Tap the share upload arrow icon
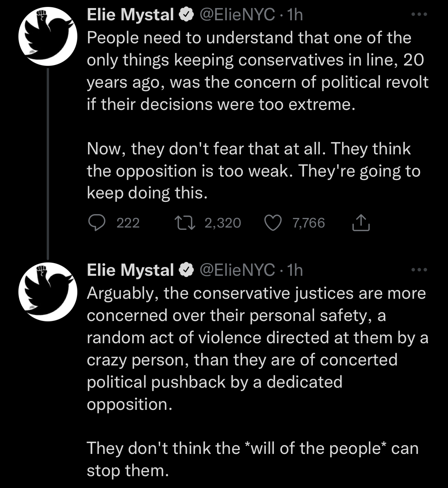The image size is (448, 488). click(360, 223)
